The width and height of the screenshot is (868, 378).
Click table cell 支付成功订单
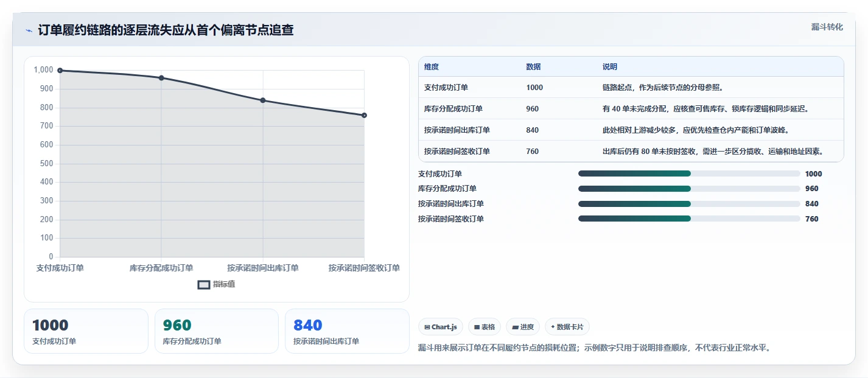coord(446,88)
